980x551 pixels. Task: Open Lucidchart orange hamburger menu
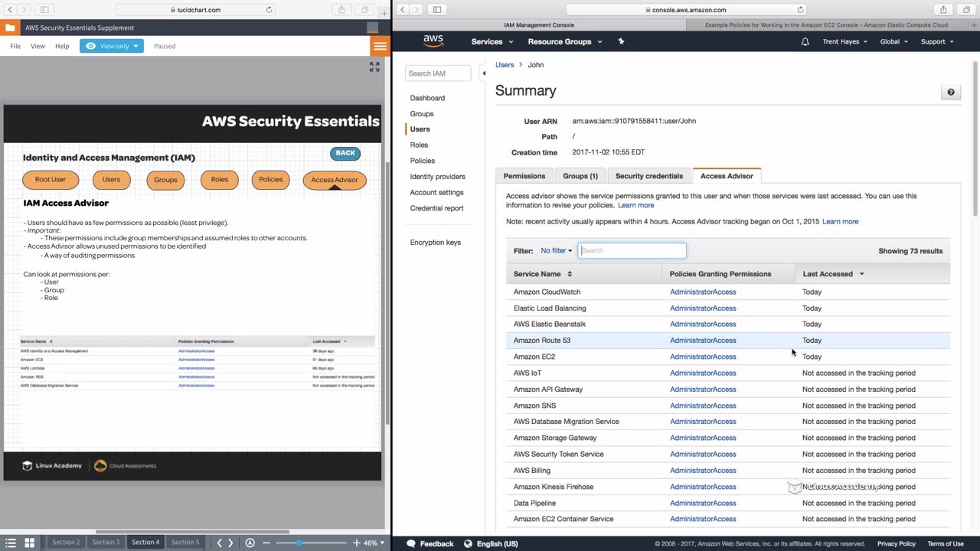pos(380,46)
